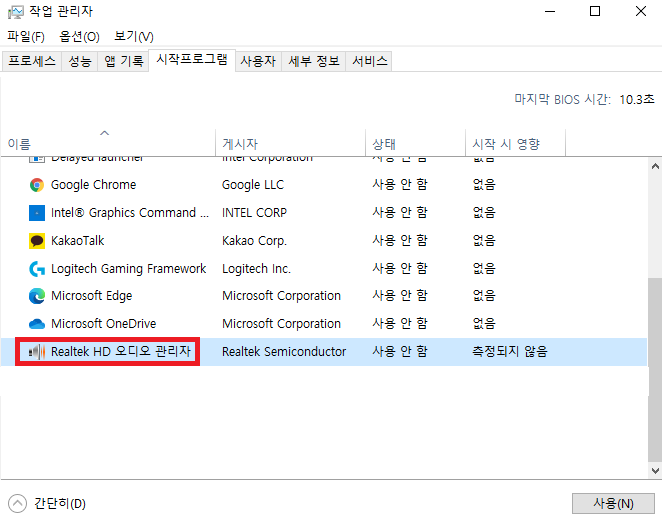Select the Microsoft OneDrive row name
Screen dimensions: 662x527
tap(103, 324)
